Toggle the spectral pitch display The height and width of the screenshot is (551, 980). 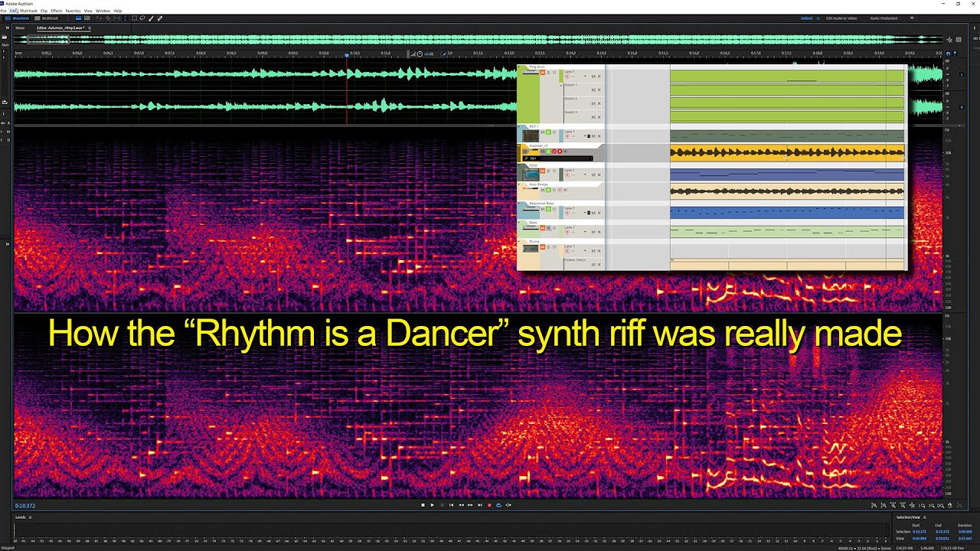(x=87, y=18)
